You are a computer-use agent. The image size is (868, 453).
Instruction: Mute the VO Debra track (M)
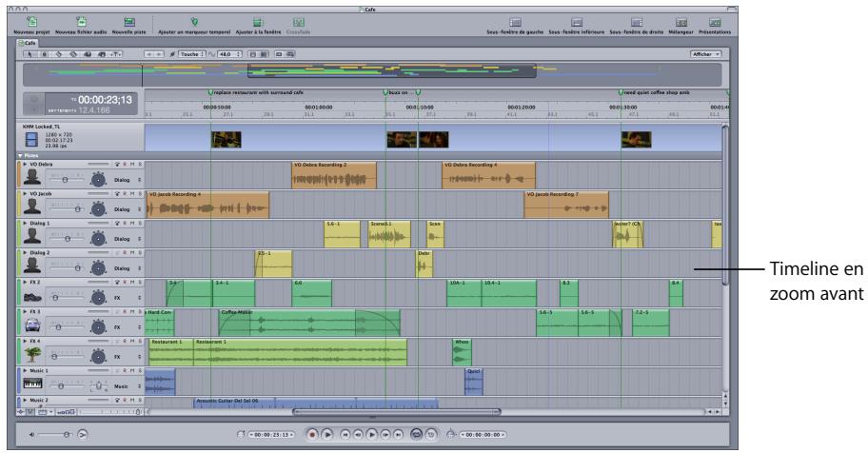(132, 165)
